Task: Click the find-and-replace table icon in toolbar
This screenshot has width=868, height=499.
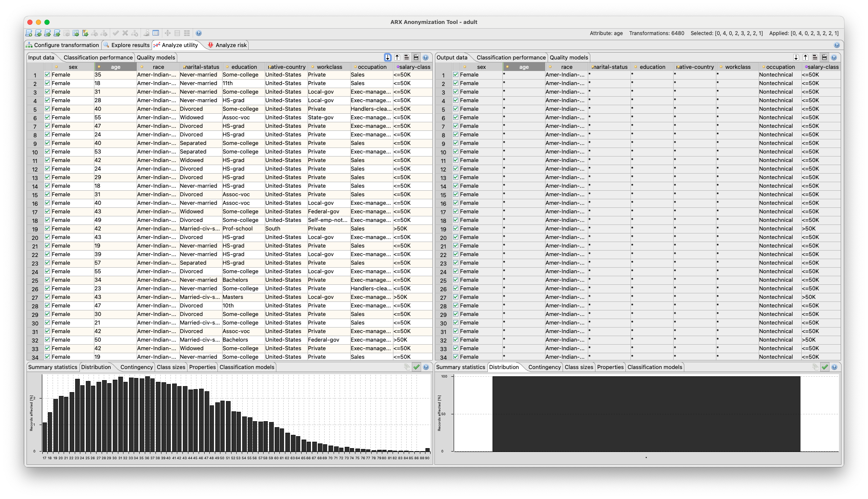Action: [156, 33]
